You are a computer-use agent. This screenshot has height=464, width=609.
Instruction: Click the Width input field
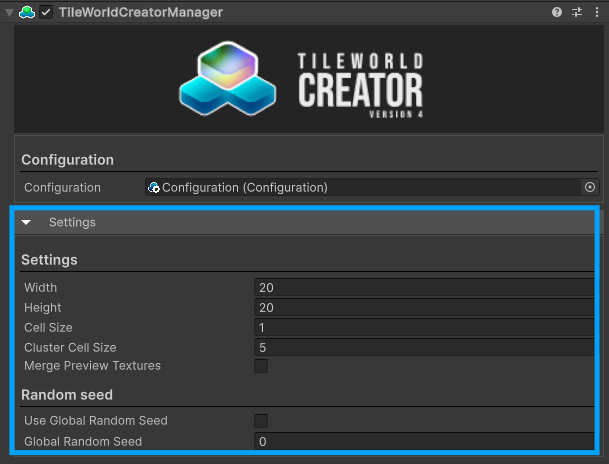pos(424,288)
